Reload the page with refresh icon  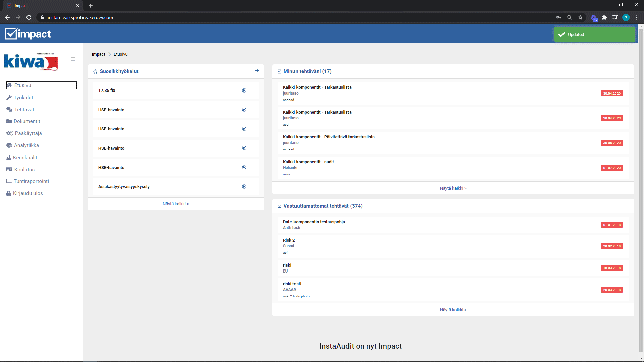pos(29,17)
